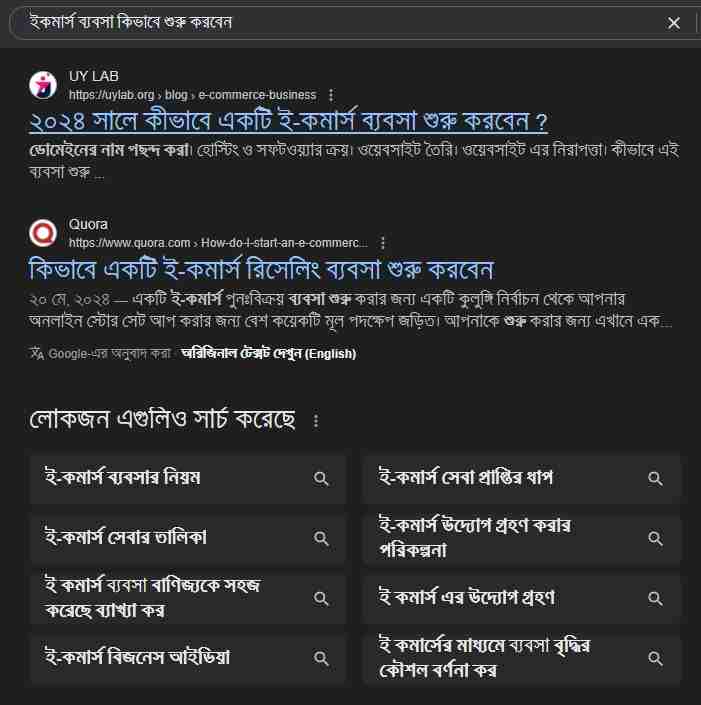Click the UY LAB site favicon
Image resolution: width=701 pixels, height=705 pixels.
click(x=43, y=85)
